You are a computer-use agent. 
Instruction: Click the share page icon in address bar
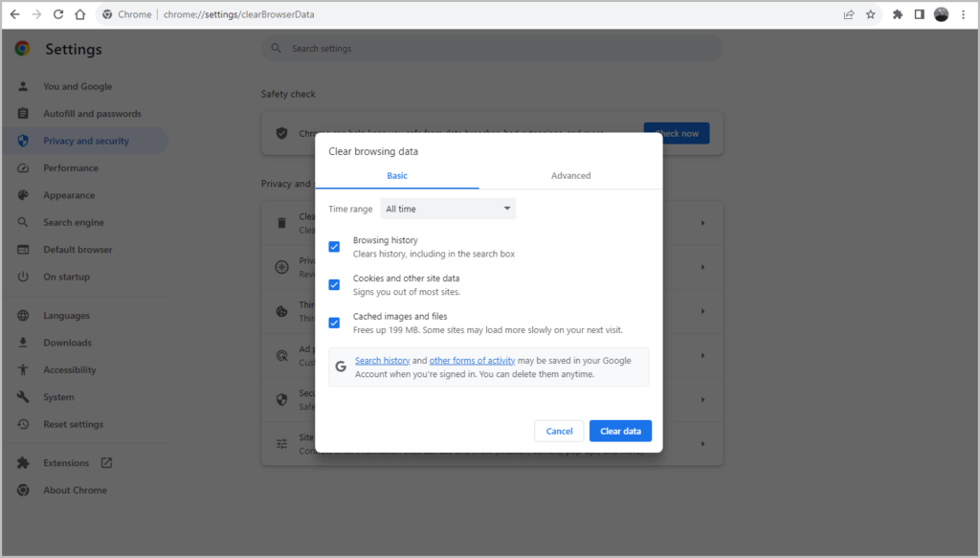tap(849, 14)
